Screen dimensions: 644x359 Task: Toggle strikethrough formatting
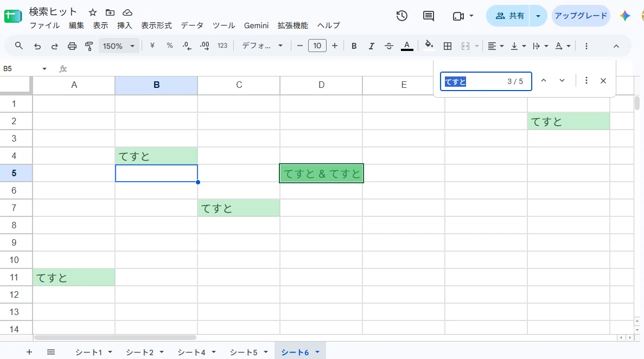point(388,46)
